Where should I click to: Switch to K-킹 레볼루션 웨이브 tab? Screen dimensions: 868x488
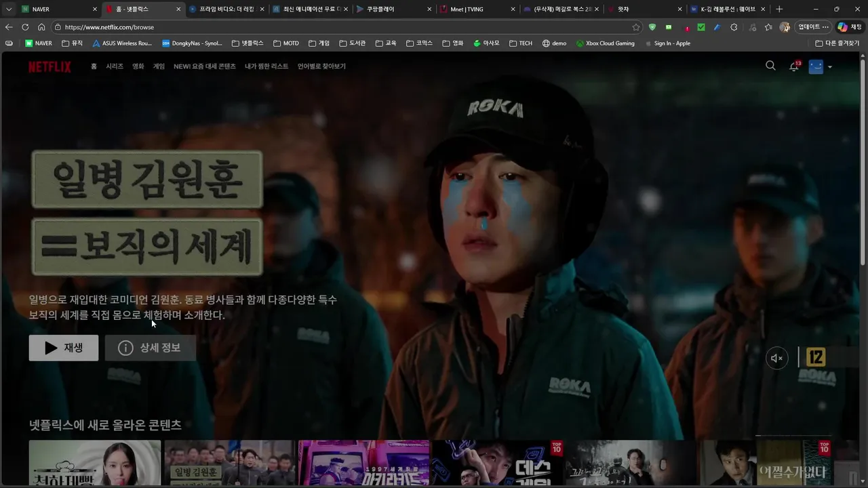tap(728, 9)
